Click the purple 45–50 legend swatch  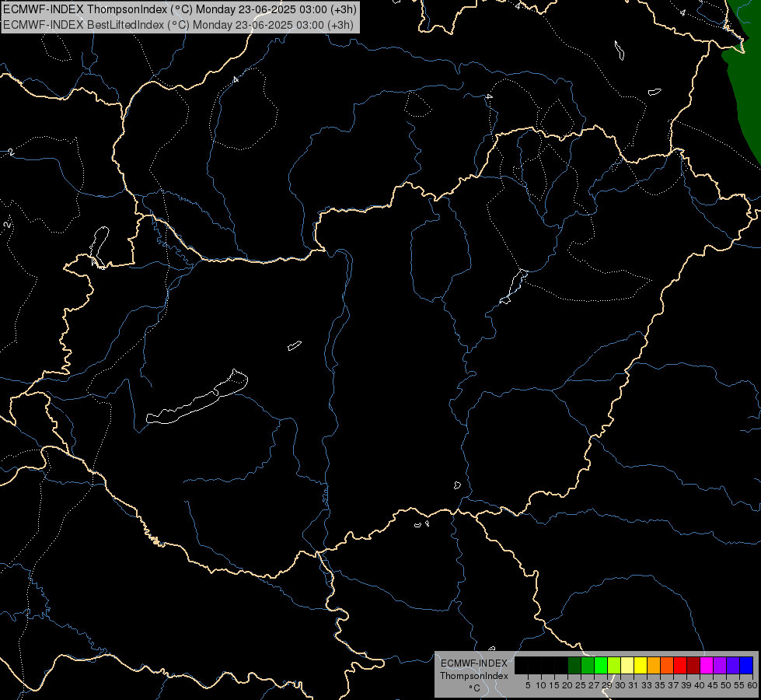720,665
